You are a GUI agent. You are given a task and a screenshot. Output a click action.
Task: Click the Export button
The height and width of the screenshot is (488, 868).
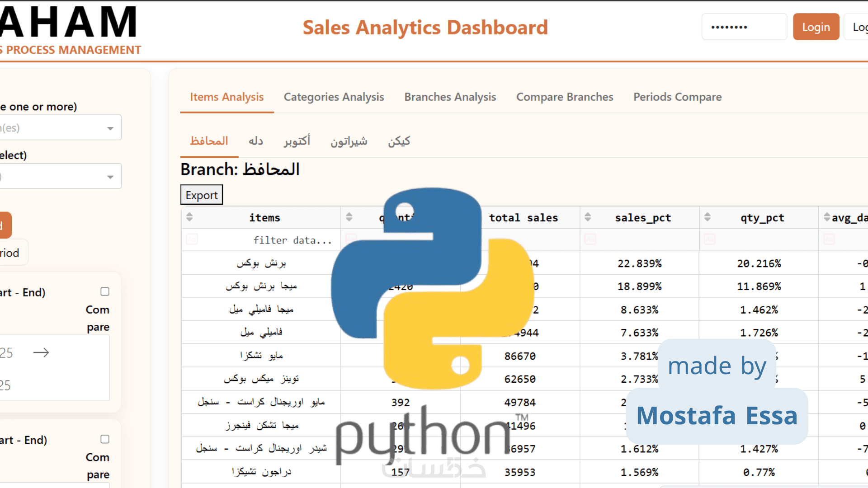202,195
